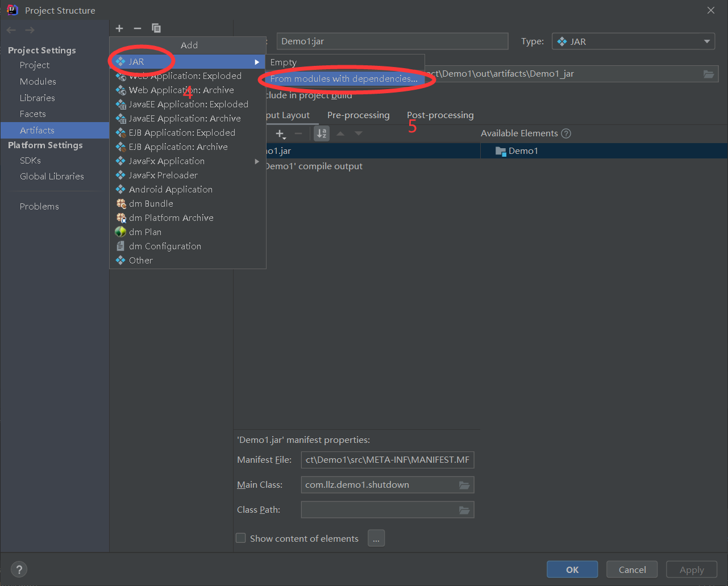
Task: Choose JavaFx Preloader entry
Action: click(x=188, y=175)
